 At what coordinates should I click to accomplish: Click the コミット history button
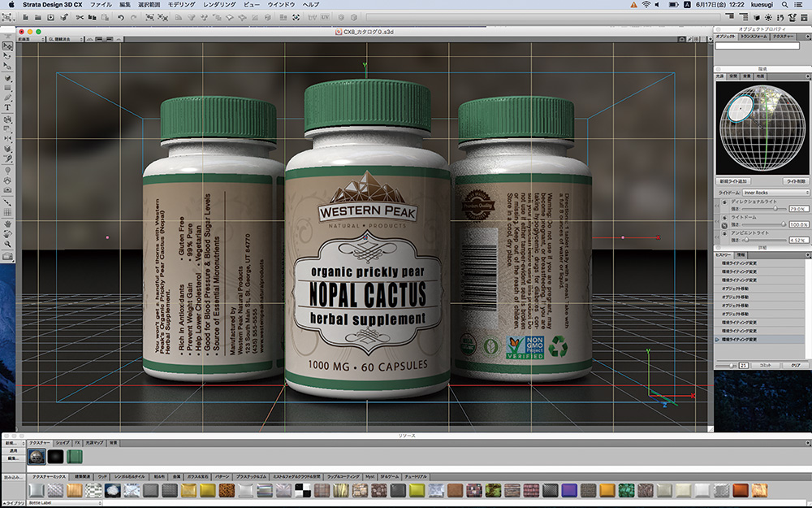coord(766,366)
